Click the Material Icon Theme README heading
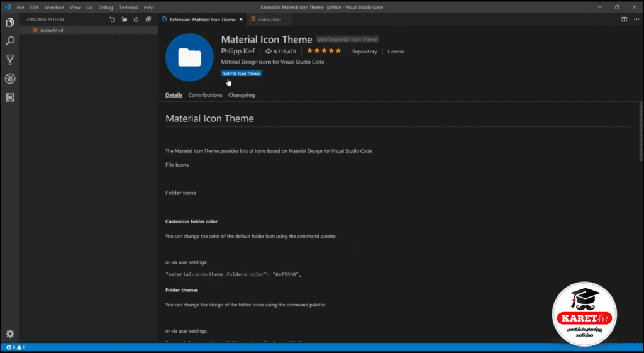The image size is (644, 353). tap(209, 118)
